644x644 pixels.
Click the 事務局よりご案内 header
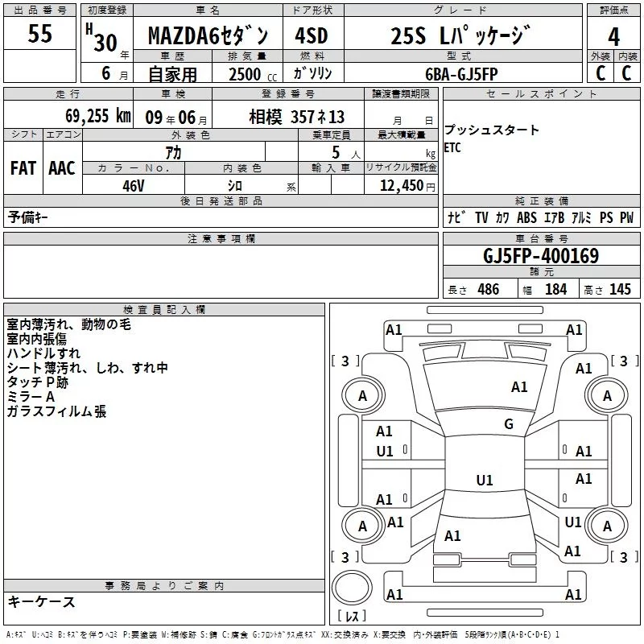tap(164, 585)
